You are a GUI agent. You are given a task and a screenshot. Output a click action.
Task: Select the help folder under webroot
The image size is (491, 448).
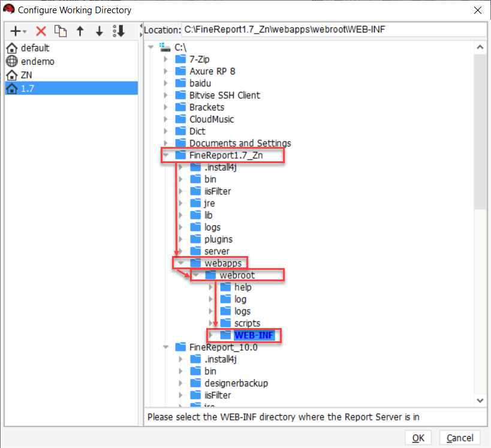click(x=243, y=287)
